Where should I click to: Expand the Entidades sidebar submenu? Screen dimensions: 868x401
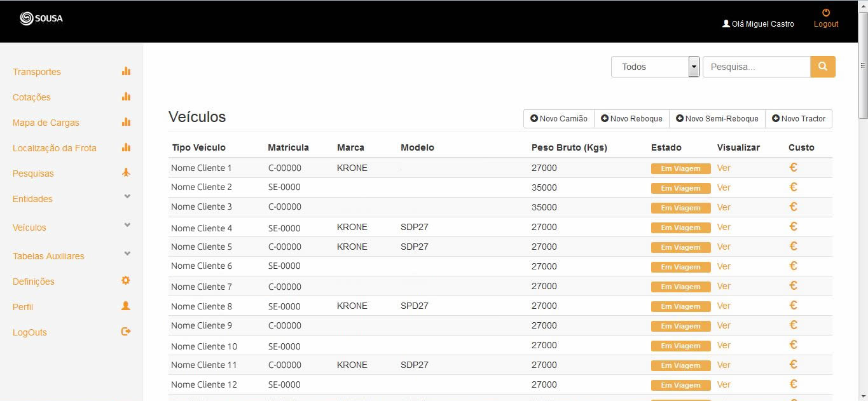click(127, 197)
